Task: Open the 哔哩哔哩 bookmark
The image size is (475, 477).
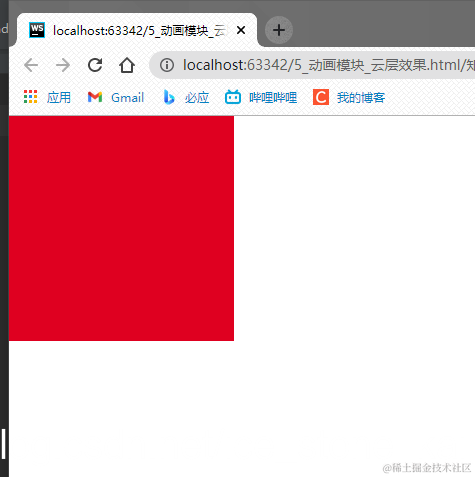Action: (x=273, y=97)
